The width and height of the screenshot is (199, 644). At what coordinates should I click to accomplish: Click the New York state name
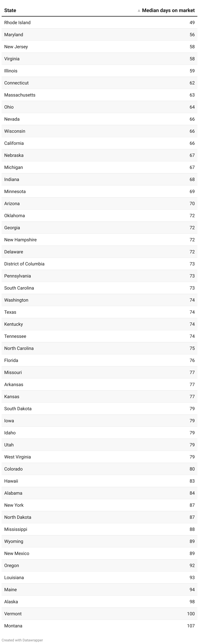click(14, 505)
